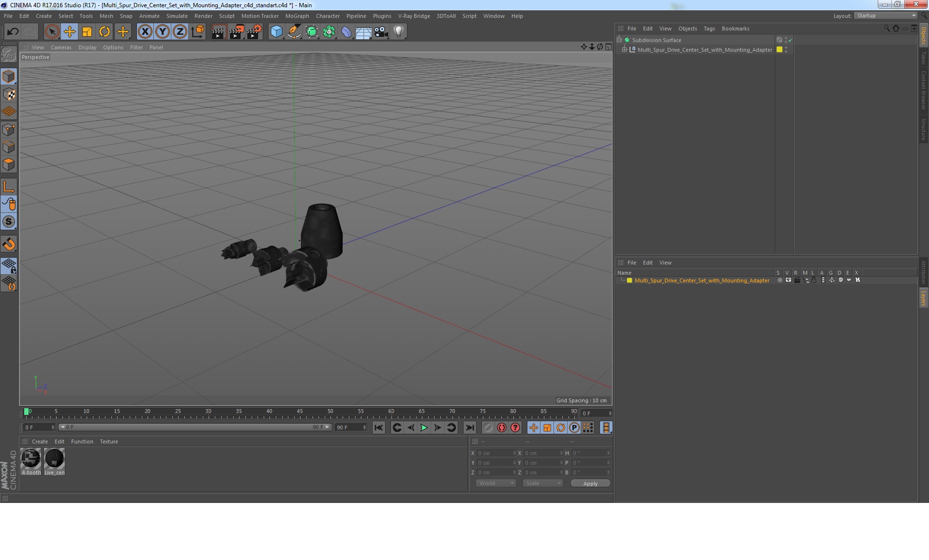Expand Multi_Spur_Drive_Center_Set object tree node
The height and width of the screenshot is (560, 929).
[x=625, y=50]
